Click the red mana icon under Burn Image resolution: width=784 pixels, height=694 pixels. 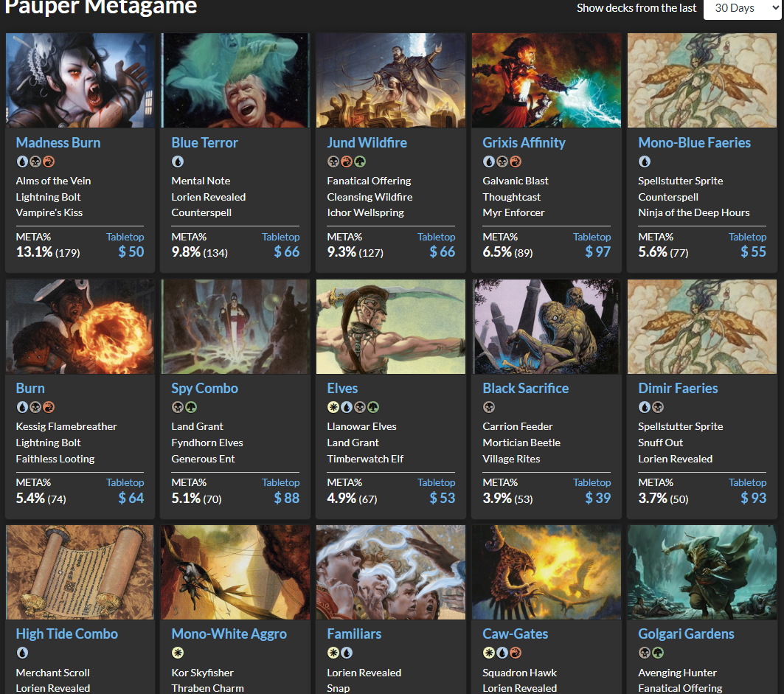coord(49,407)
